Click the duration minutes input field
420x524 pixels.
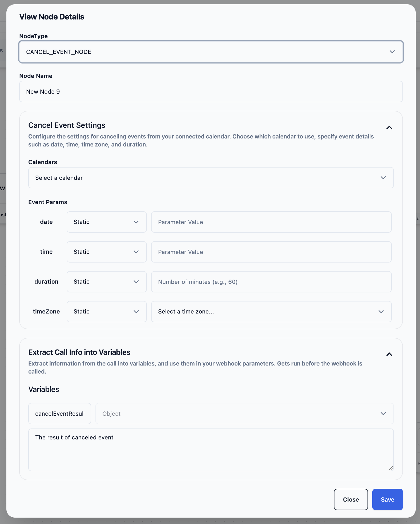pos(271,282)
